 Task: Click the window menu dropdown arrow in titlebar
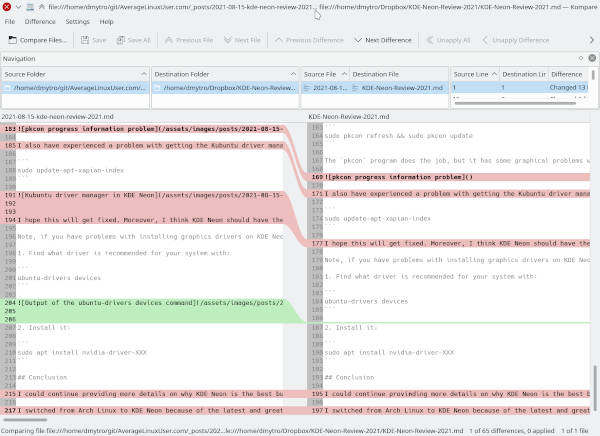[x=18, y=7]
